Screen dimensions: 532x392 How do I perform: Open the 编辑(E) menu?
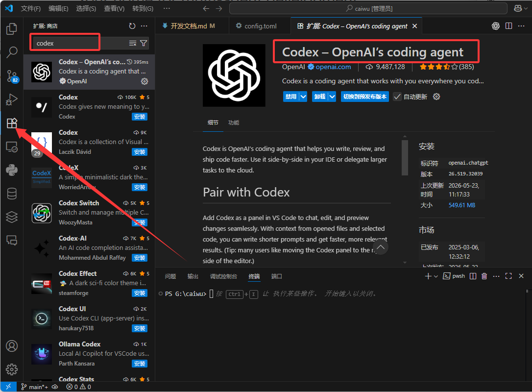click(x=58, y=8)
